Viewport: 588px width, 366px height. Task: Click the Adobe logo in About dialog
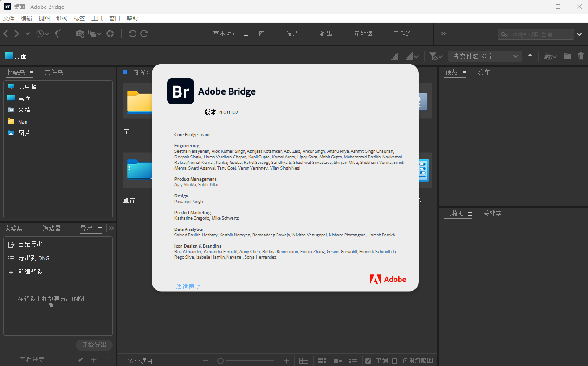coord(388,279)
